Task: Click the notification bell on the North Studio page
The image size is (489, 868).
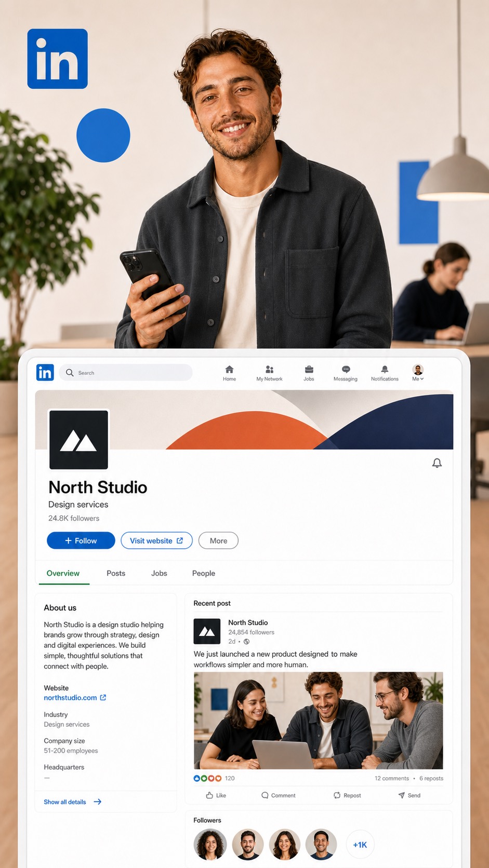Action: pyautogui.click(x=437, y=463)
